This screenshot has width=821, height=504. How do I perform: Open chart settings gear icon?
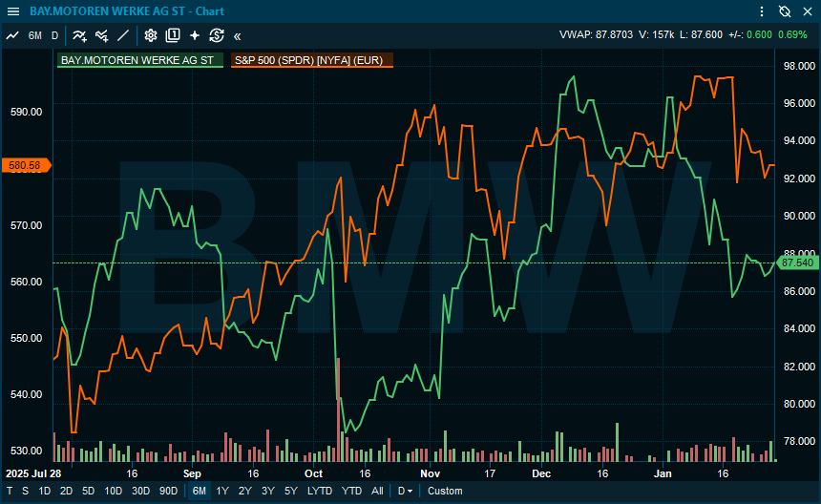[x=150, y=35]
